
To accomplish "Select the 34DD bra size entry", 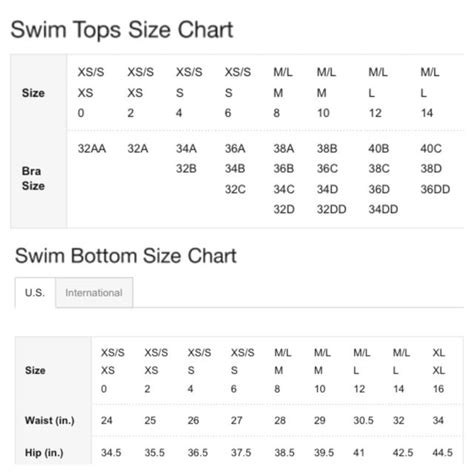I will 383,209.
